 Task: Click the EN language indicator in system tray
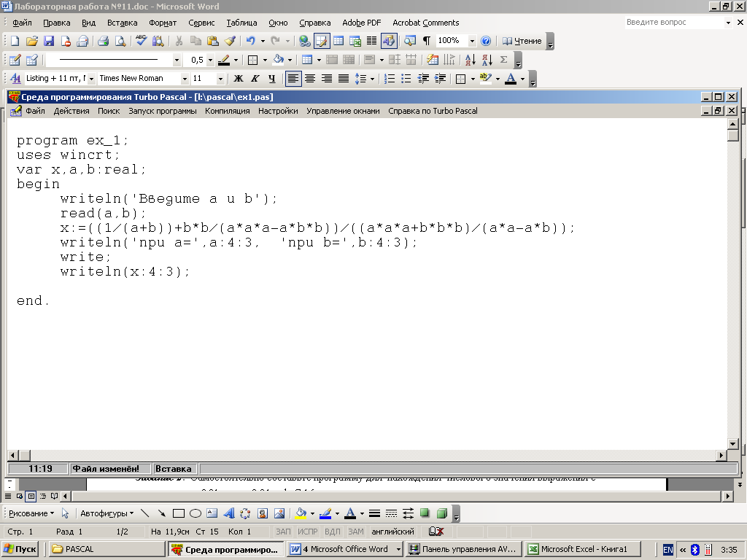click(668, 550)
